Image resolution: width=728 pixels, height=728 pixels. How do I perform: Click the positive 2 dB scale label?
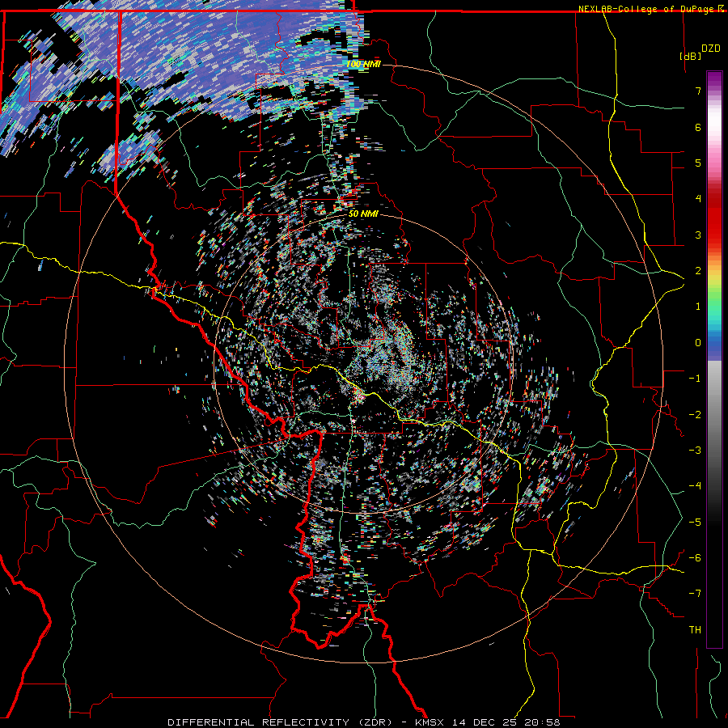pyautogui.click(x=698, y=271)
